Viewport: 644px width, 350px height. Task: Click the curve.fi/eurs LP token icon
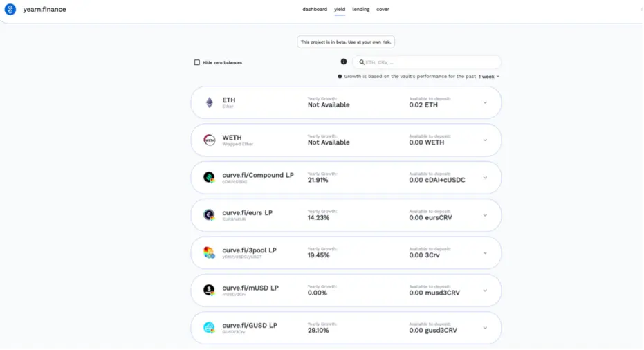pyautogui.click(x=210, y=215)
